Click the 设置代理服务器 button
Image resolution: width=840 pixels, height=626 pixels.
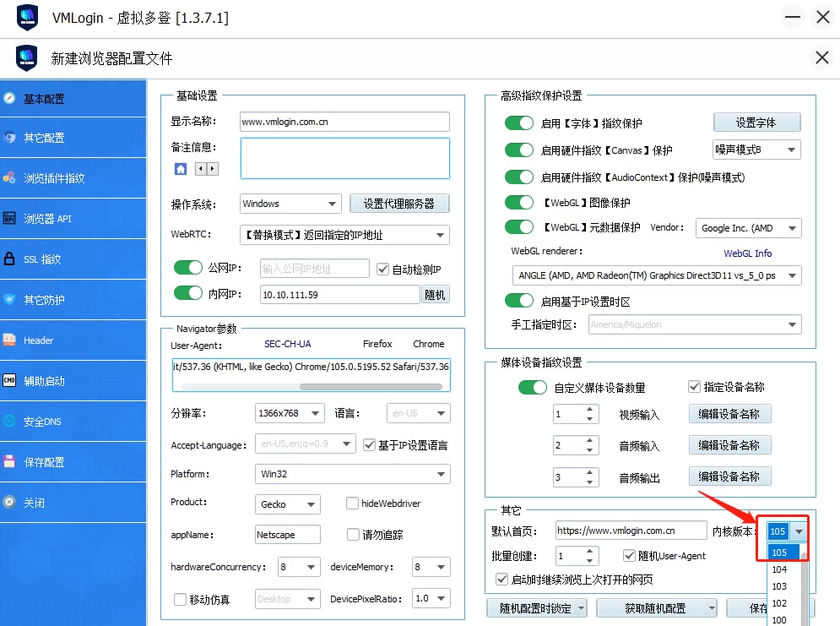click(x=399, y=204)
